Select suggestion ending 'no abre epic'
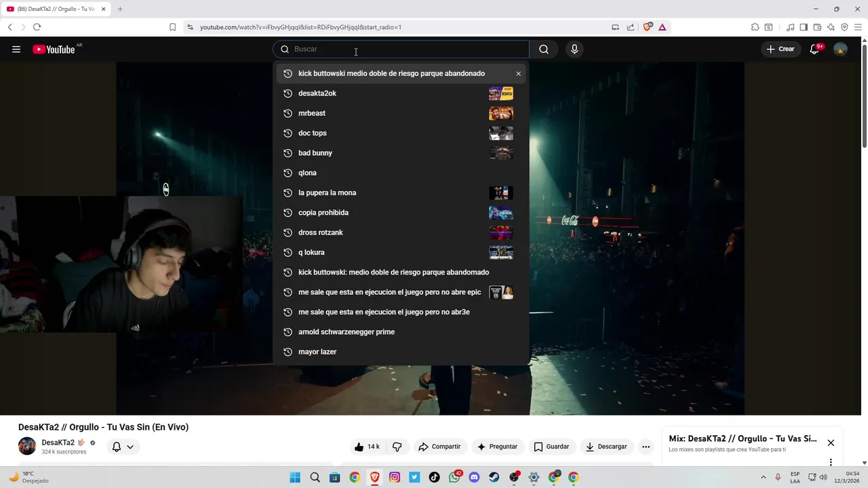 (x=401, y=292)
